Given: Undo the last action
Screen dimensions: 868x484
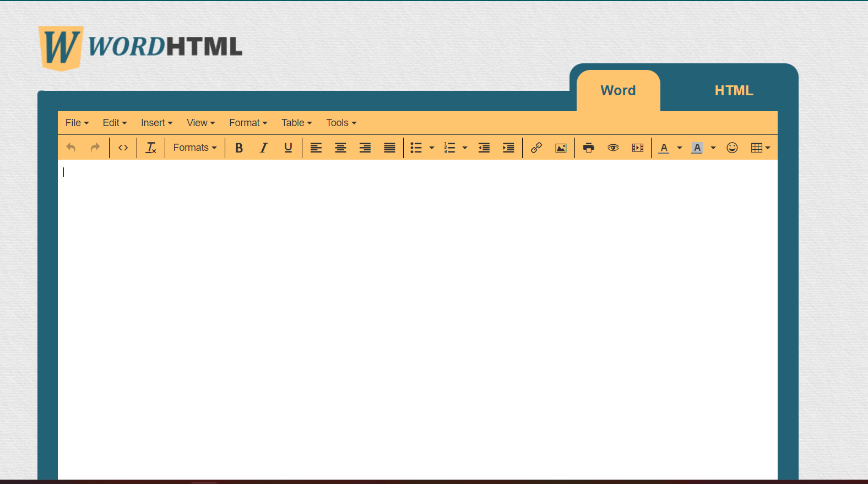Looking at the screenshot, I should click(70, 148).
